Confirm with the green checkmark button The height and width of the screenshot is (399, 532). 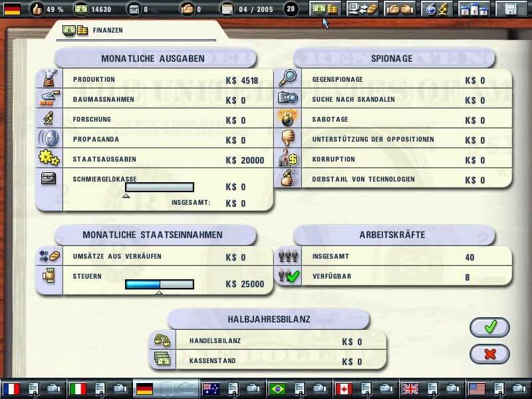[489, 327]
